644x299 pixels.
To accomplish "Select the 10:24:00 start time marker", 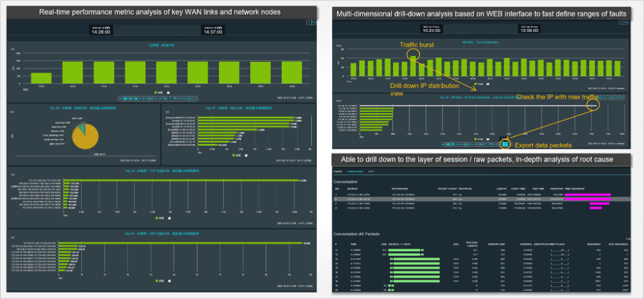I will (x=431, y=29).
